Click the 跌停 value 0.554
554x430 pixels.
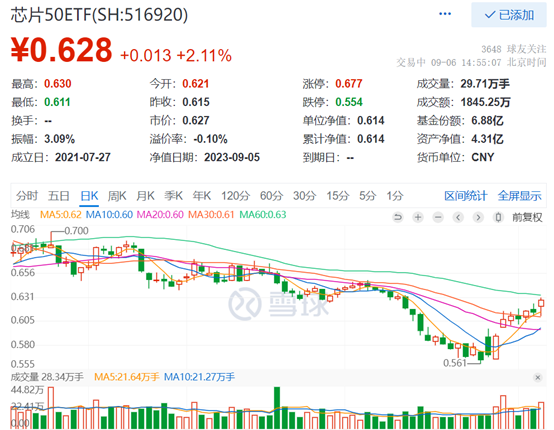[x=349, y=102]
